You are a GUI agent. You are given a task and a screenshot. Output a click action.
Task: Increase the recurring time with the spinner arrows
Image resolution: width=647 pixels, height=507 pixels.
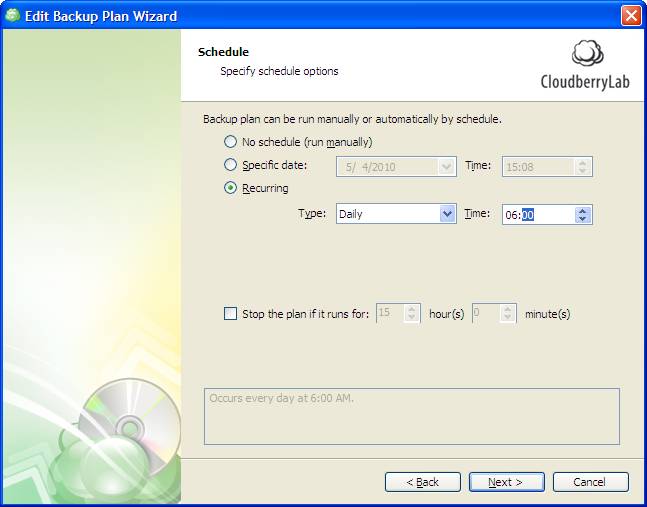pyautogui.click(x=582, y=210)
